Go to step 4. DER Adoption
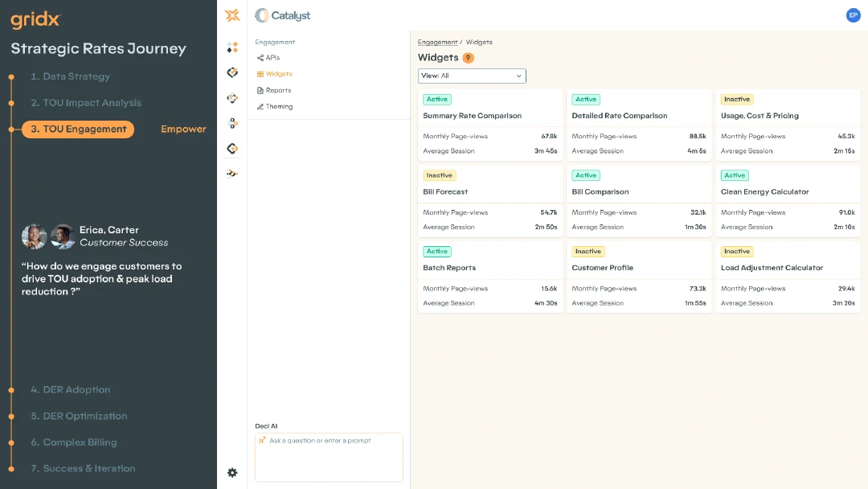The width and height of the screenshot is (868, 489). click(x=70, y=390)
